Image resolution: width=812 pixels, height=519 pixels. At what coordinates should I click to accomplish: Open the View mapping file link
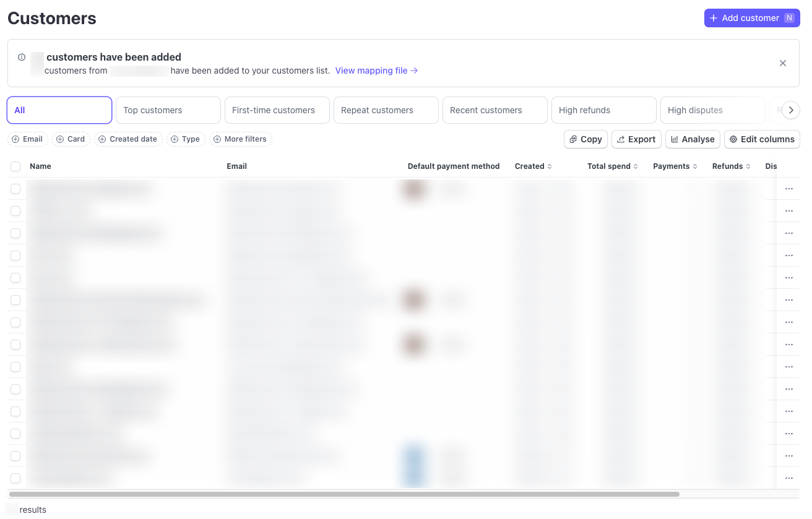pos(376,71)
